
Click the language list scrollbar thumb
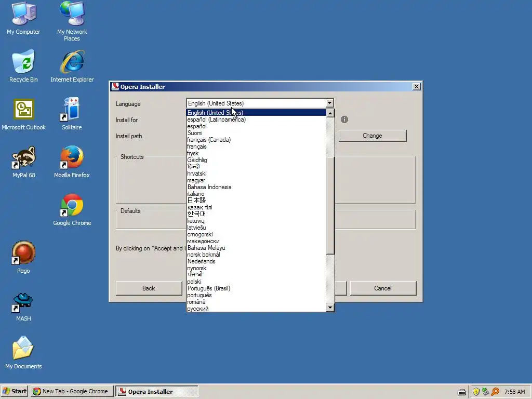pyautogui.click(x=330, y=205)
